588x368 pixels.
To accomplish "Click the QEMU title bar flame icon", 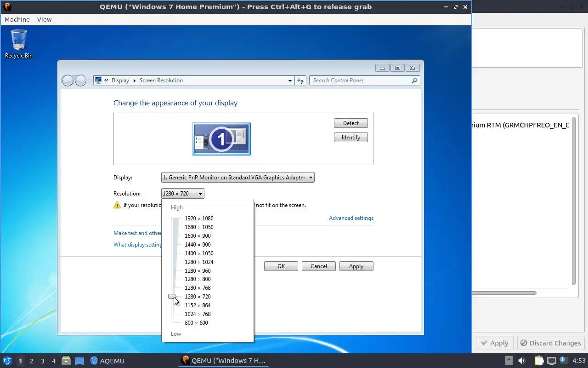I will tap(7, 7).
